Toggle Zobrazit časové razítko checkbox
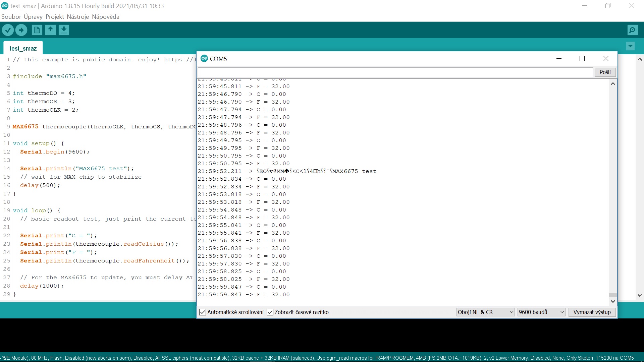Screen dimensions: 644x362 tap(270, 312)
